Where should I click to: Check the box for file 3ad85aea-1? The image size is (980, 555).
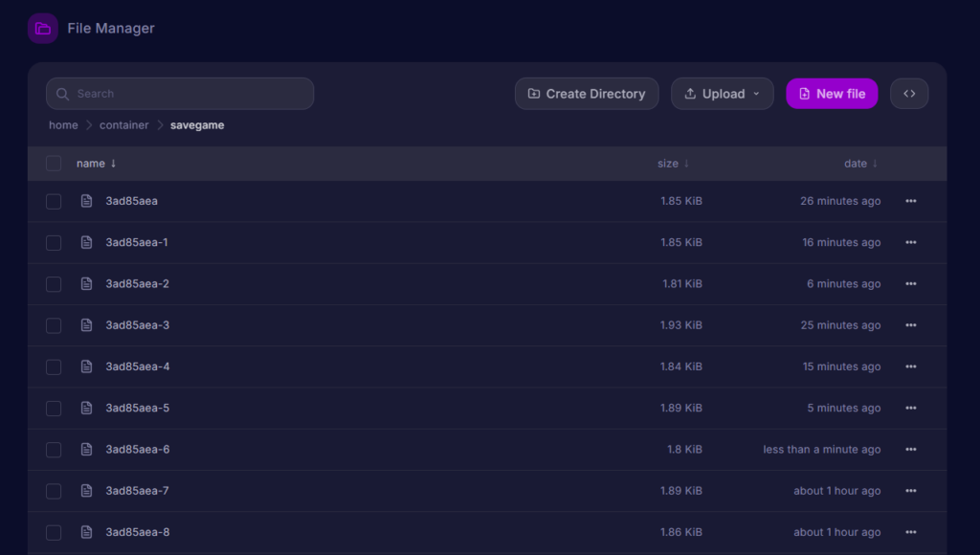click(54, 242)
